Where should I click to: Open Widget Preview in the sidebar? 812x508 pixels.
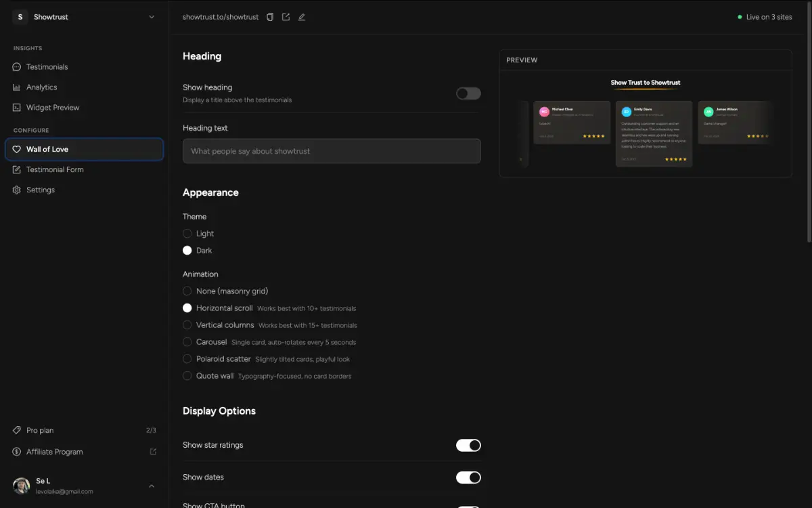(85, 108)
